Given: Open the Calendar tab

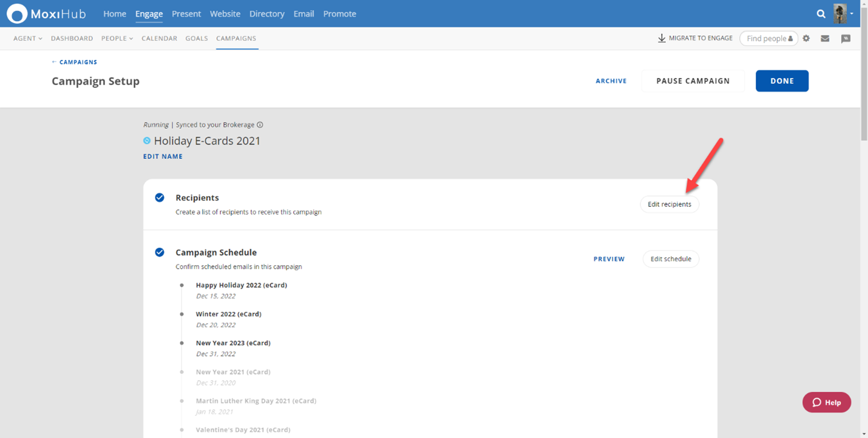Looking at the screenshot, I should click(x=159, y=38).
